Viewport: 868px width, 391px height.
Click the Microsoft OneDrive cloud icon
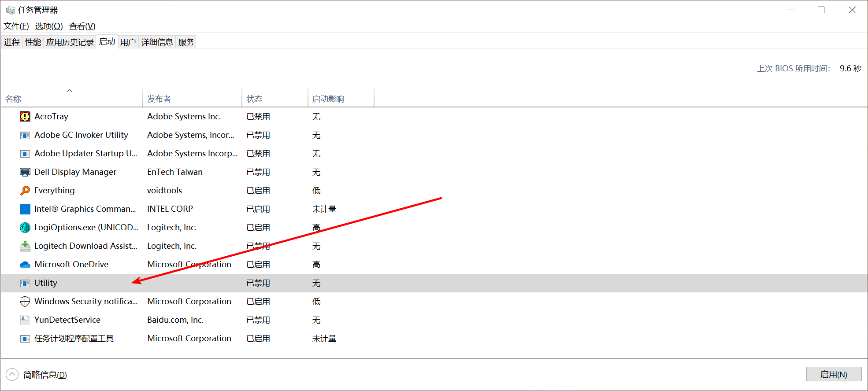tap(25, 265)
